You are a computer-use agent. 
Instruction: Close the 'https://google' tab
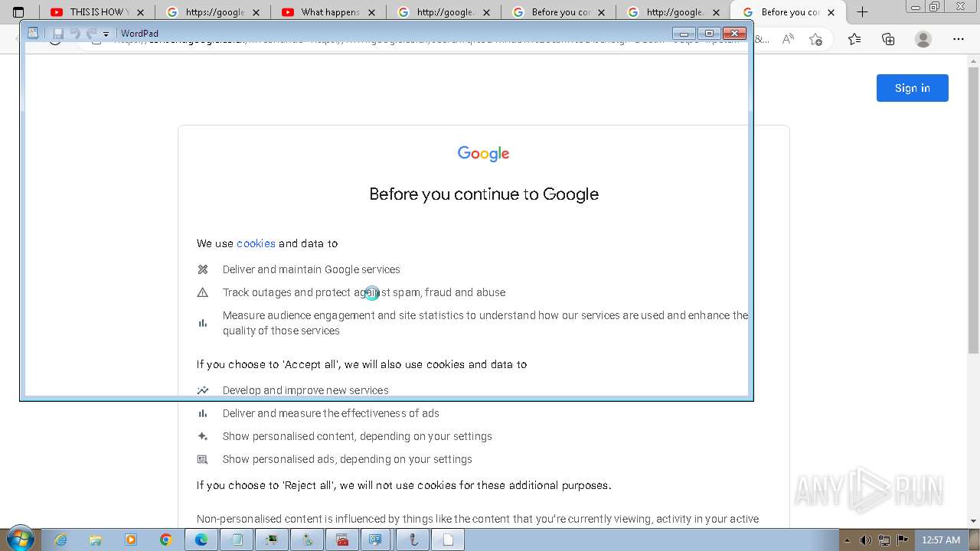click(256, 12)
